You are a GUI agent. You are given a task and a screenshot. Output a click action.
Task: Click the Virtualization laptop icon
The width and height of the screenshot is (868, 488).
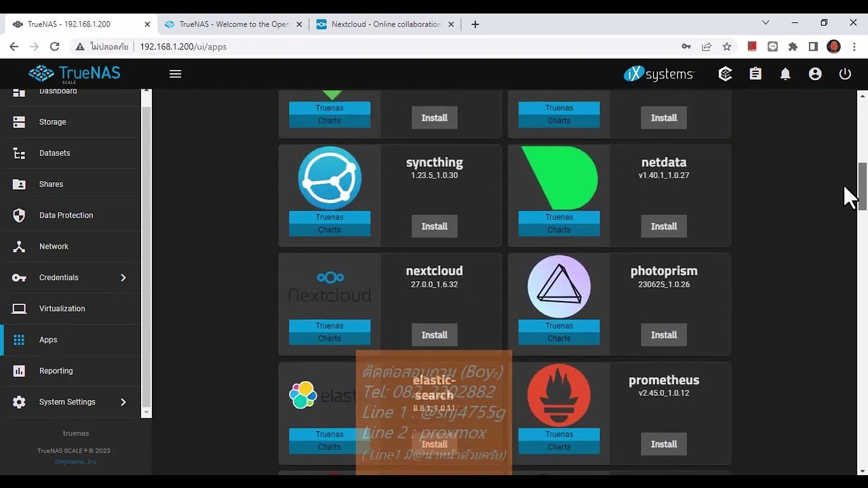coord(19,309)
